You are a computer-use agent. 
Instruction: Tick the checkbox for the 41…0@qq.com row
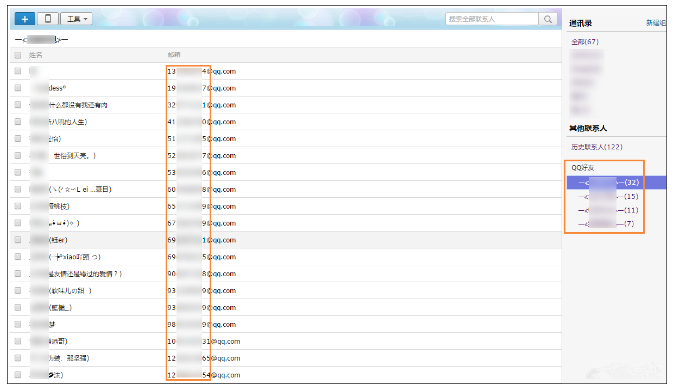(x=17, y=122)
